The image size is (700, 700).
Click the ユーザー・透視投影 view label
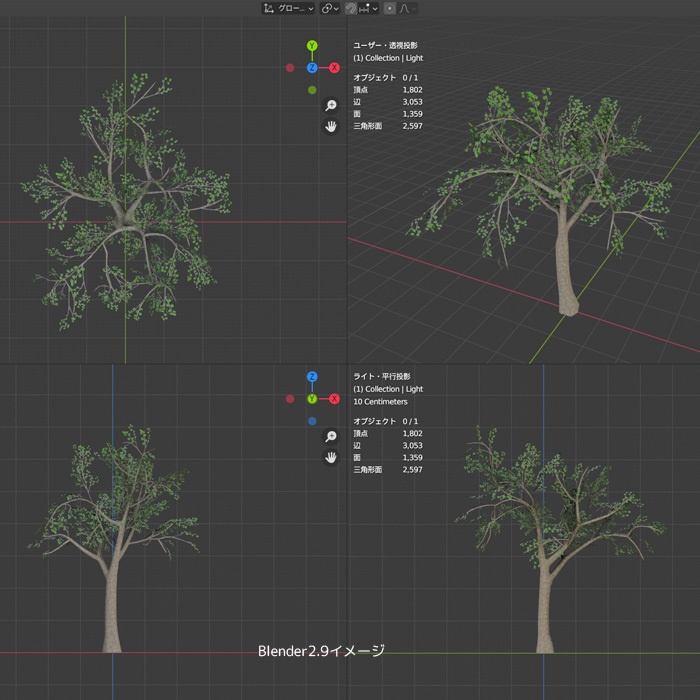(385, 46)
